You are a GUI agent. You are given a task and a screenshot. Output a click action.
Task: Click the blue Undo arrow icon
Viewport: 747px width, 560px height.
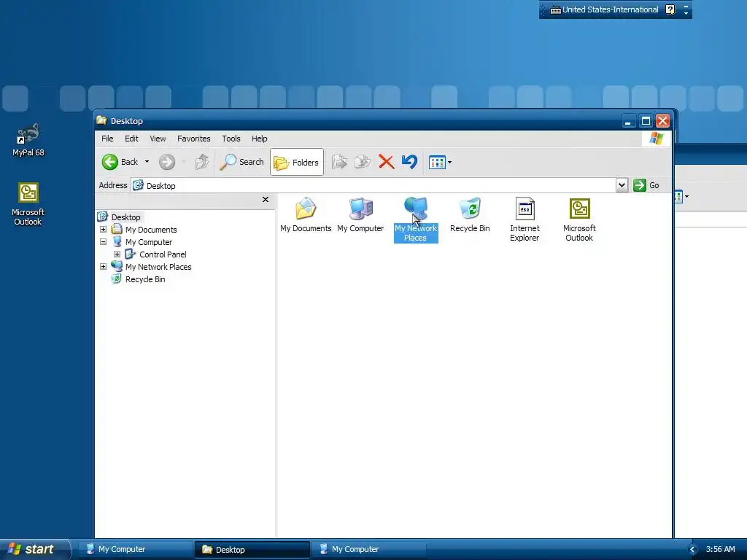pyautogui.click(x=409, y=162)
